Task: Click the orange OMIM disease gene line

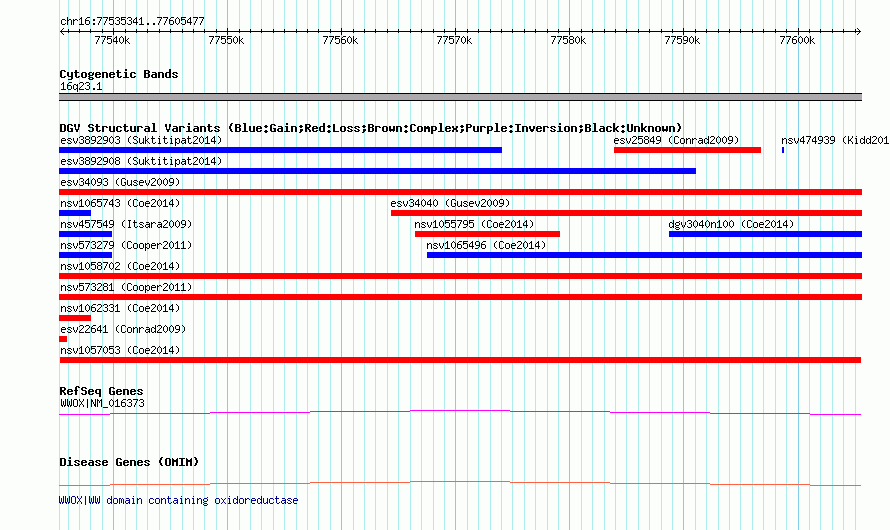Action: click(460, 483)
